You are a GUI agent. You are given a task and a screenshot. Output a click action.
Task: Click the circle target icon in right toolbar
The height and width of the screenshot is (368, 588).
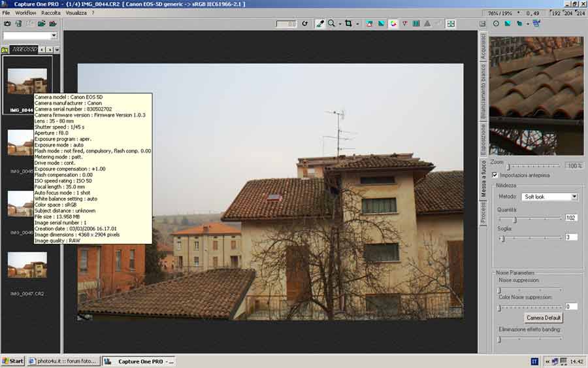point(496,24)
